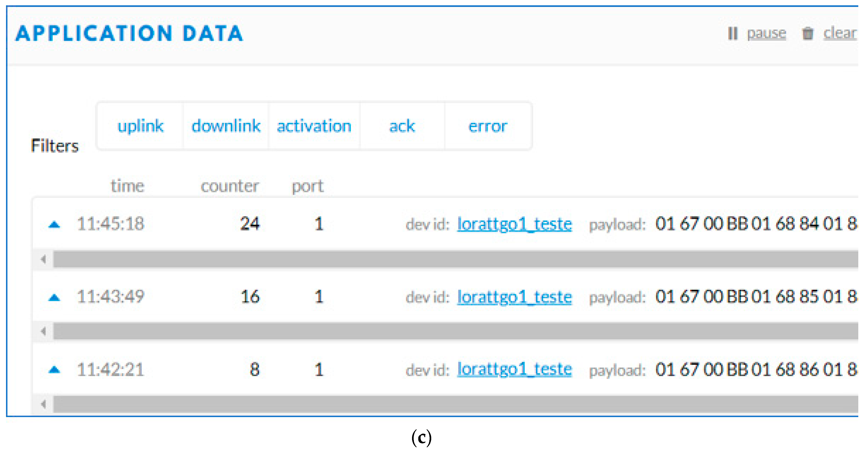Viewport: 868px width, 451px height.
Task: Click the trash can clear icon
Action: (x=808, y=33)
